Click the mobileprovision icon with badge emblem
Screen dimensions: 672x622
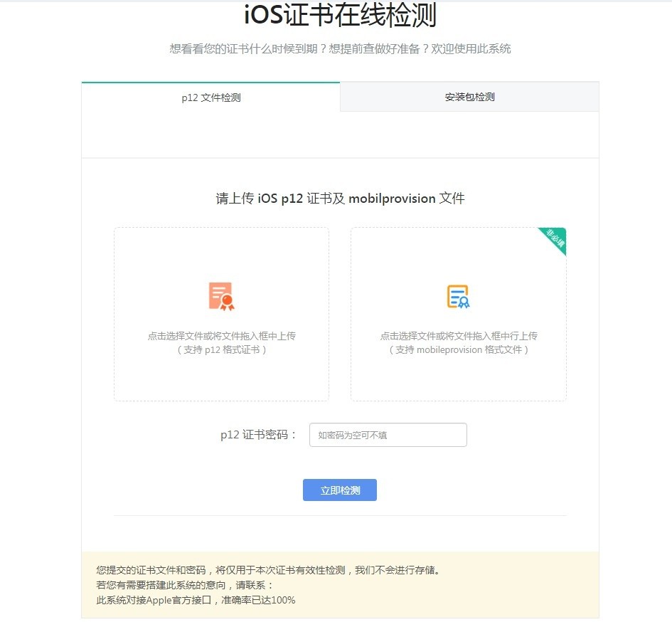[x=458, y=295]
